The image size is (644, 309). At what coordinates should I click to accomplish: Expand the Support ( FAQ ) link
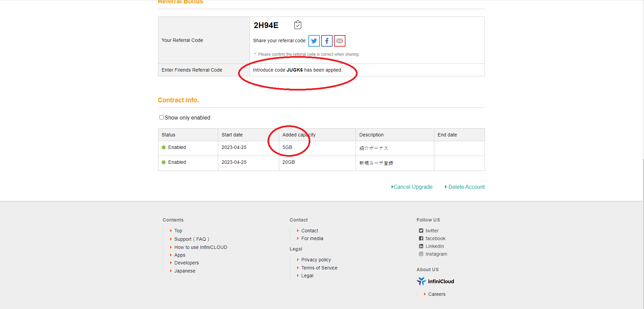point(191,239)
